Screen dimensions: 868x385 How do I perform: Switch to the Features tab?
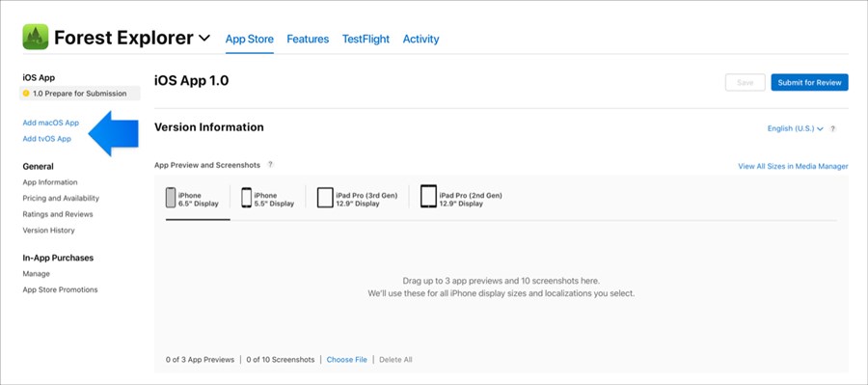coord(308,39)
